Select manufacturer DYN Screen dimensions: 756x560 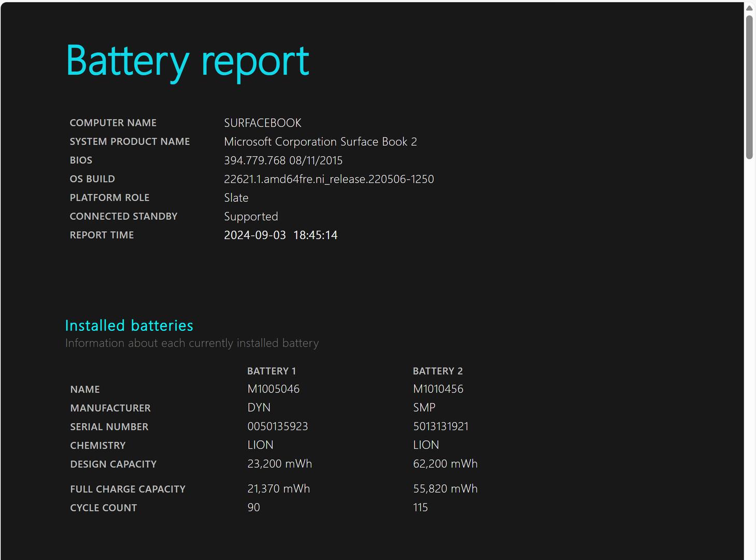click(259, 408)
